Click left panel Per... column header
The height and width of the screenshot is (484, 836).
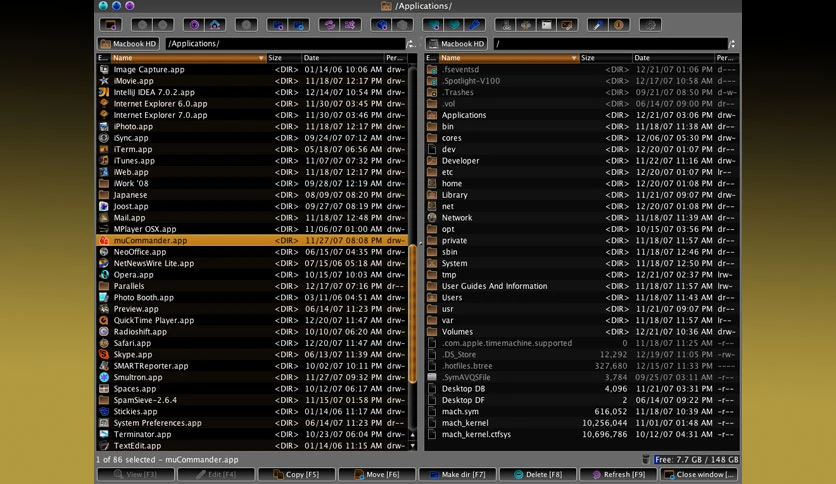pos(395,58)
